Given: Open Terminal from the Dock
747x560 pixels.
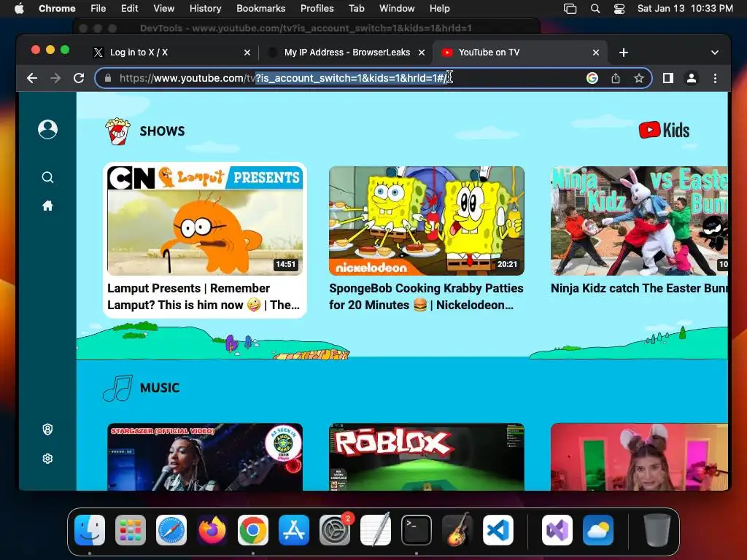Looking at the screenshot, I should [x=417, y=530].
